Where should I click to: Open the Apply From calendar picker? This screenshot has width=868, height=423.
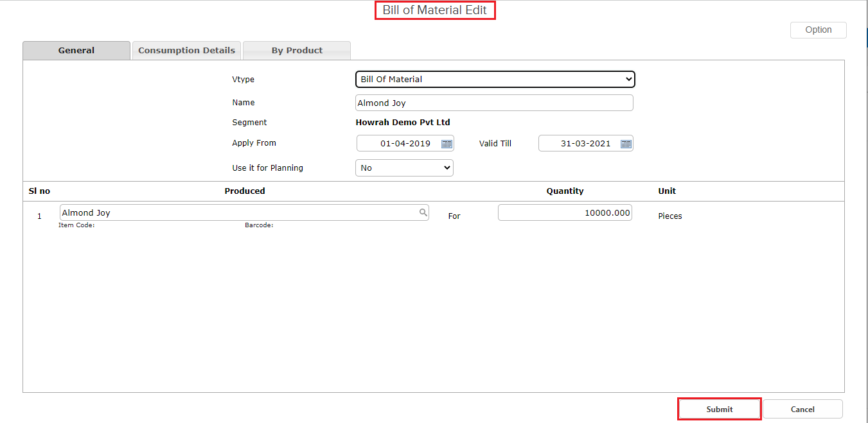click(x=447, y=144)
